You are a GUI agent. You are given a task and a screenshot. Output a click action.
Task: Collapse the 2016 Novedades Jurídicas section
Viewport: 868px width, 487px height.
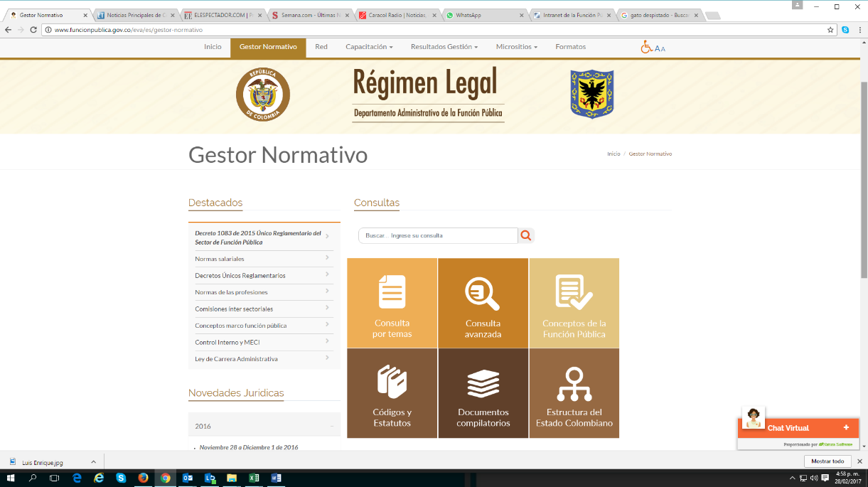click(x=331, y=426)
